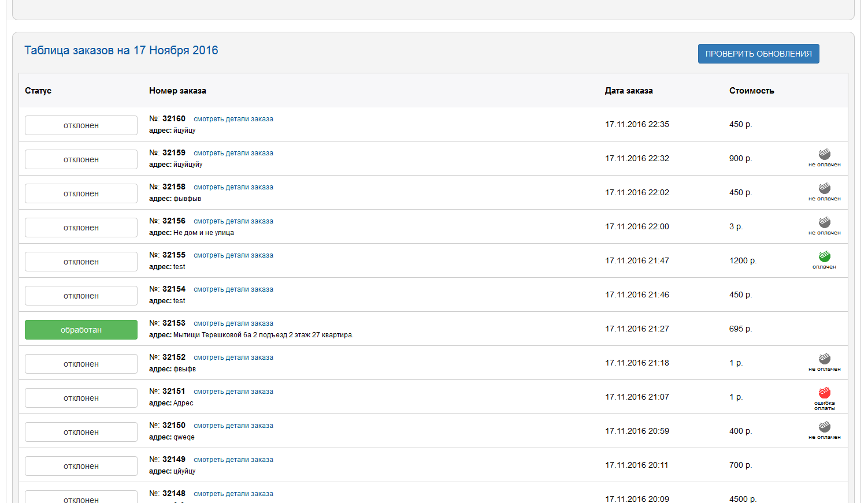Click the unpaid payment icon for order 32152

[825, 359]
